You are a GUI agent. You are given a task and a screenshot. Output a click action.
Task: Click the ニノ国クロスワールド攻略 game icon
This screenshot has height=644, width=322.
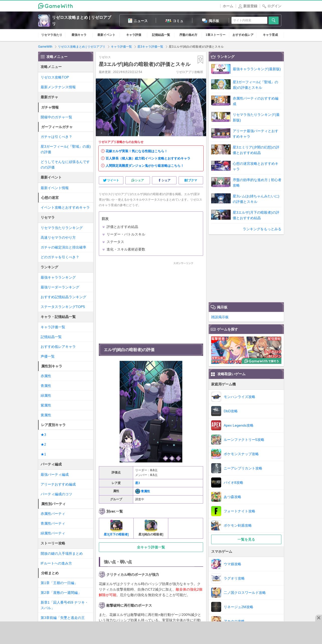pyautogui.click(x=216, y=593)
